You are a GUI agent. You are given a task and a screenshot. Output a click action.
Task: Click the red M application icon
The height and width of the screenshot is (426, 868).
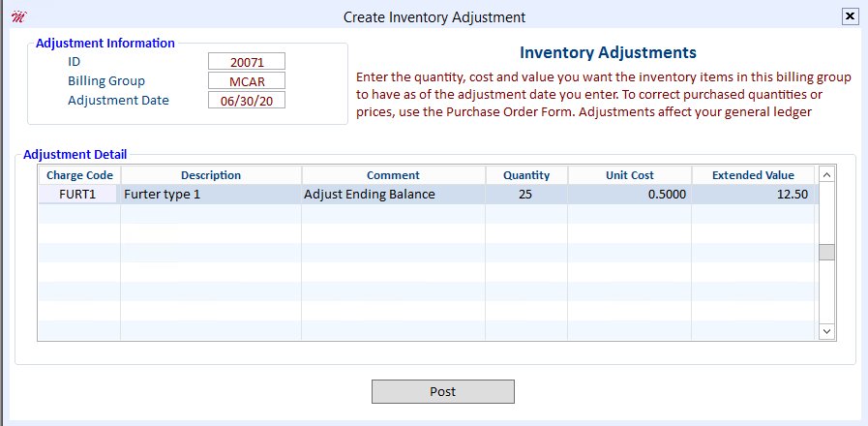click(17, 16)
